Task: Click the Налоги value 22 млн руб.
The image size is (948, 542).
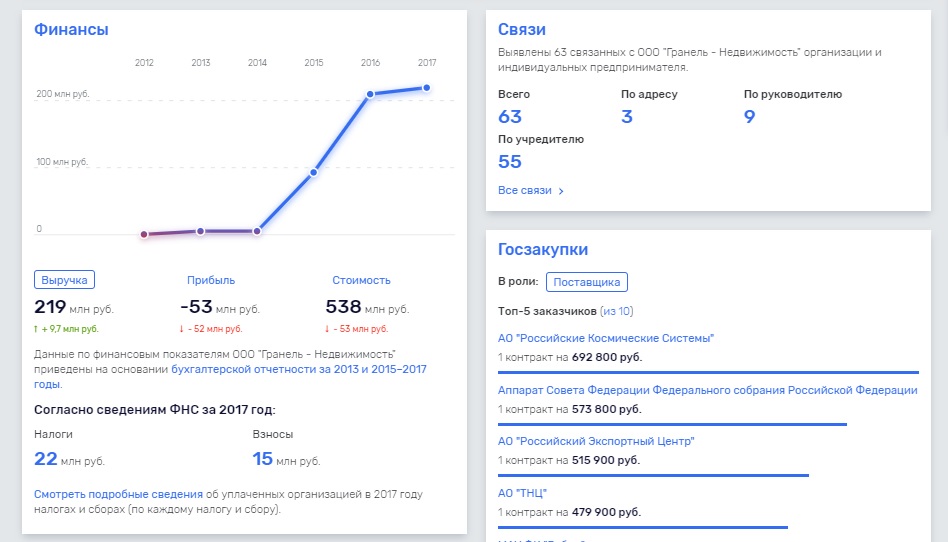Action: tap(70, 459)
